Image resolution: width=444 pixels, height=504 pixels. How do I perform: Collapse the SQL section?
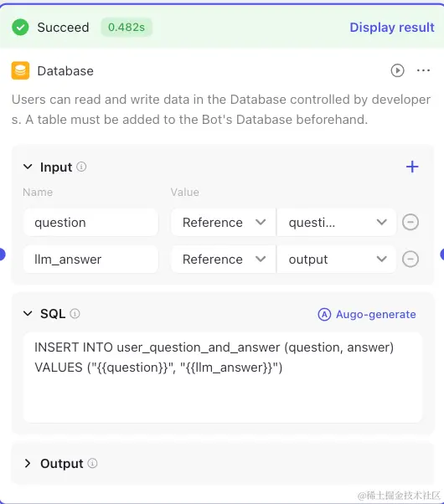[x=28, y=313]
